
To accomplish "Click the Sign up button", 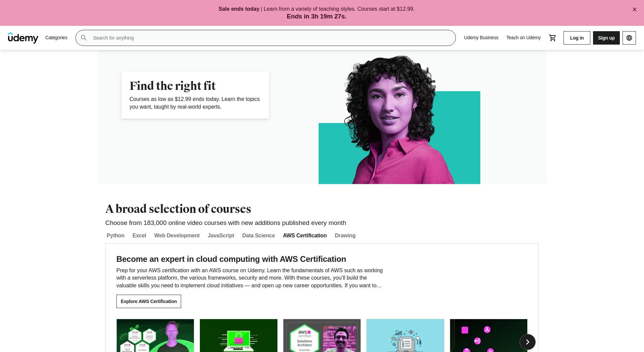I will [x=606, y=38].
